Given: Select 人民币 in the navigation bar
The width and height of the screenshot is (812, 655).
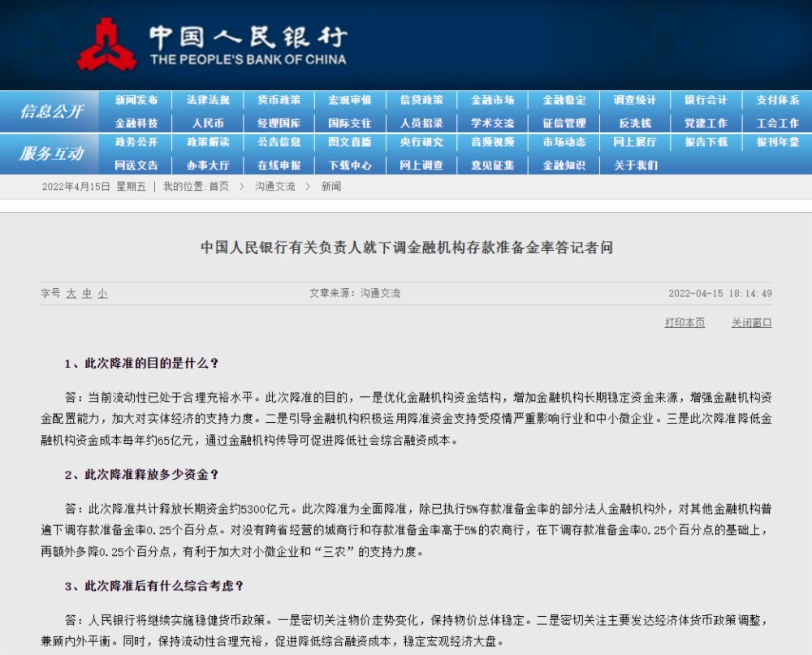Looking at the screenshot, I should click(x=208, y=123).
